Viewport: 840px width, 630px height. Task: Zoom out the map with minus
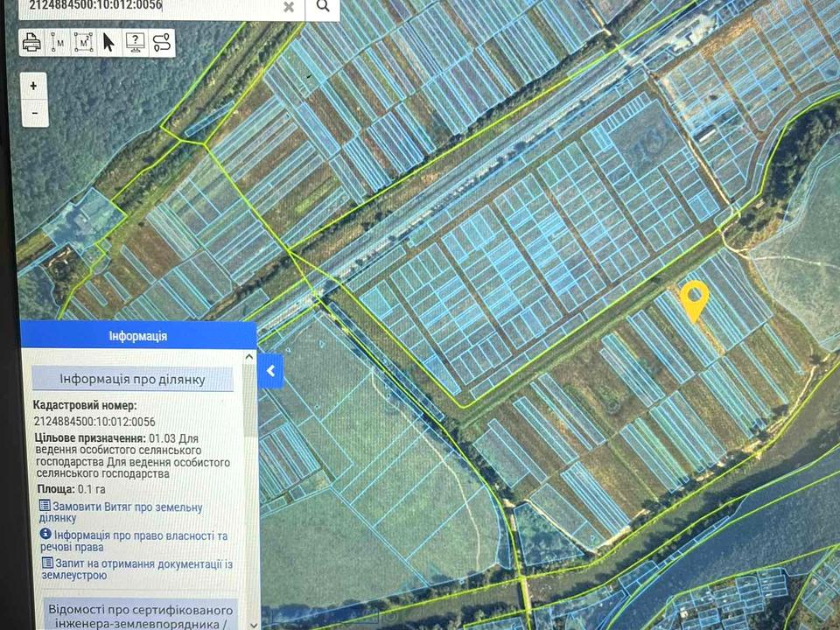33,112
